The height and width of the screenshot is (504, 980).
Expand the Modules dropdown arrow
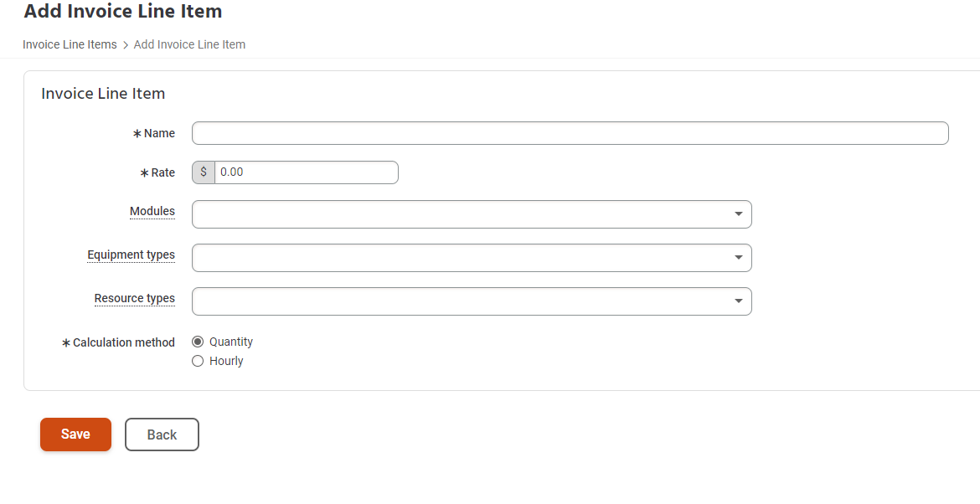[738, 214]
